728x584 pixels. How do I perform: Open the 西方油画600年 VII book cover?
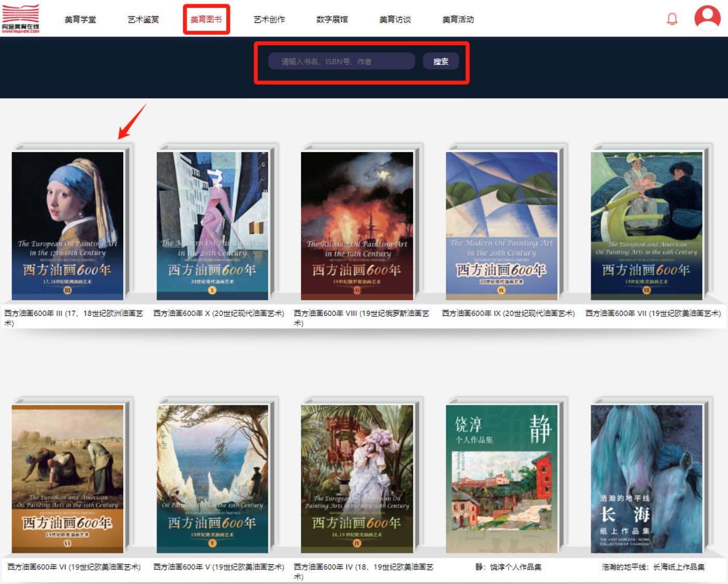(x=646, y=225)
